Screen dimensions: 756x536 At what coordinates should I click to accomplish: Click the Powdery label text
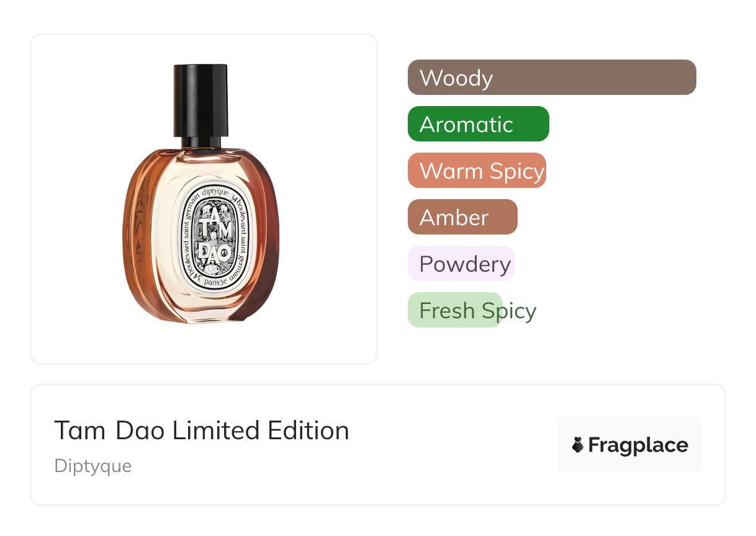tap(465, 264)
